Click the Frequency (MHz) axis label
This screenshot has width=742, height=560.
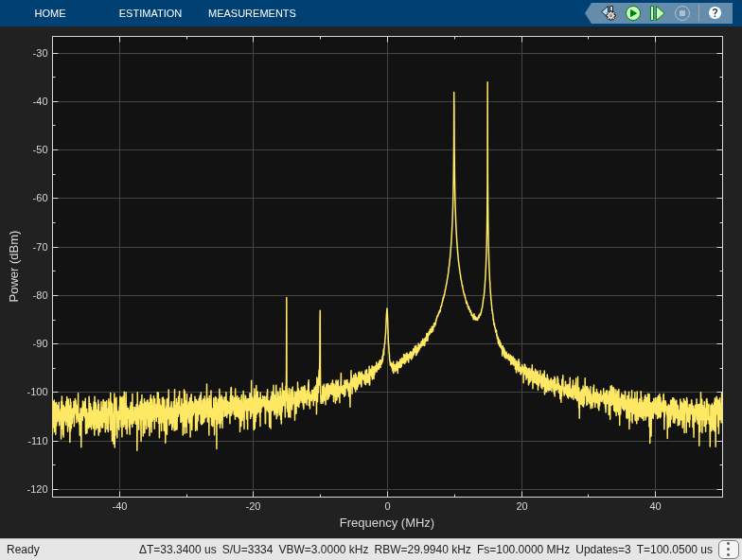click(386, 522)
